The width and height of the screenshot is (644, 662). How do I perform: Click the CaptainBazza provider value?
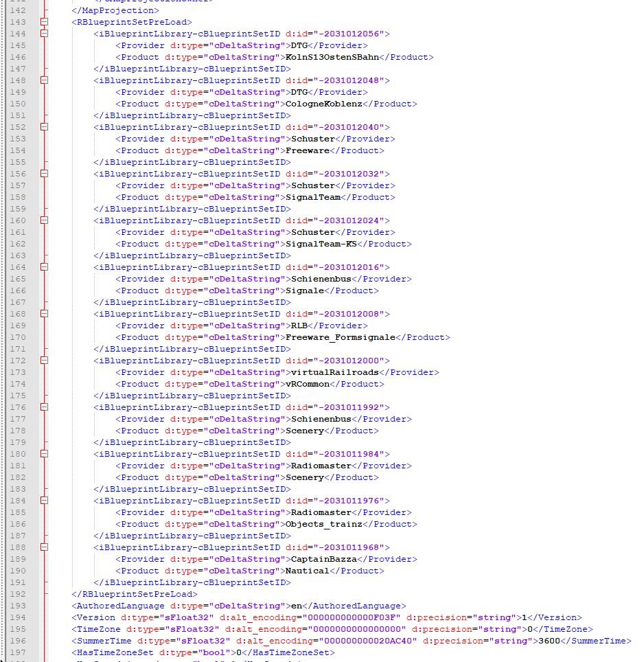(x=324, y=559)
